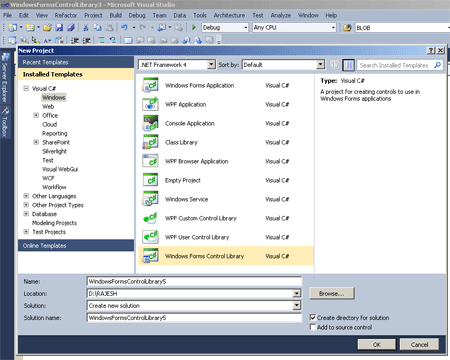Expand the Other Languages node
The image size is (450, 360).
(x=26, y=196)
